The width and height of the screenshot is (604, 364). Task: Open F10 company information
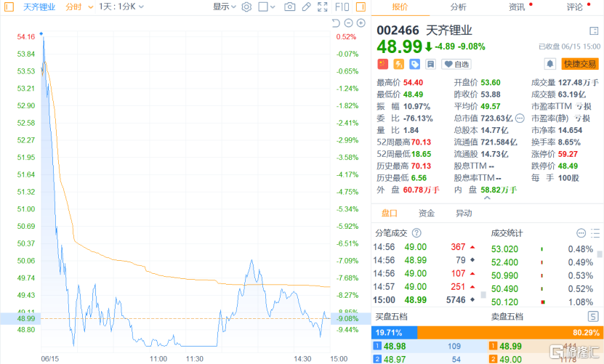click(x=342, y=7)
